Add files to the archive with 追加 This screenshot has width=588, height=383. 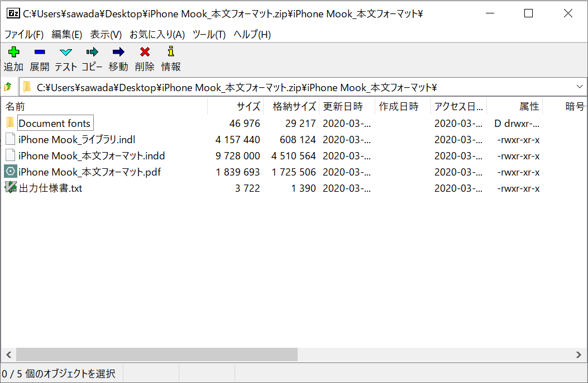tap(13, 58)
